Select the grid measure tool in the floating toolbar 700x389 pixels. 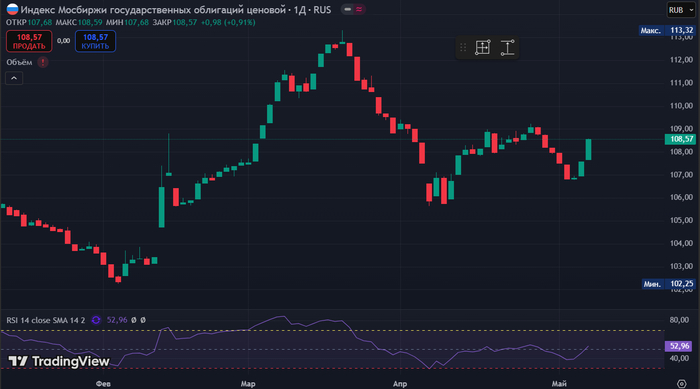[x=483, y=47]
